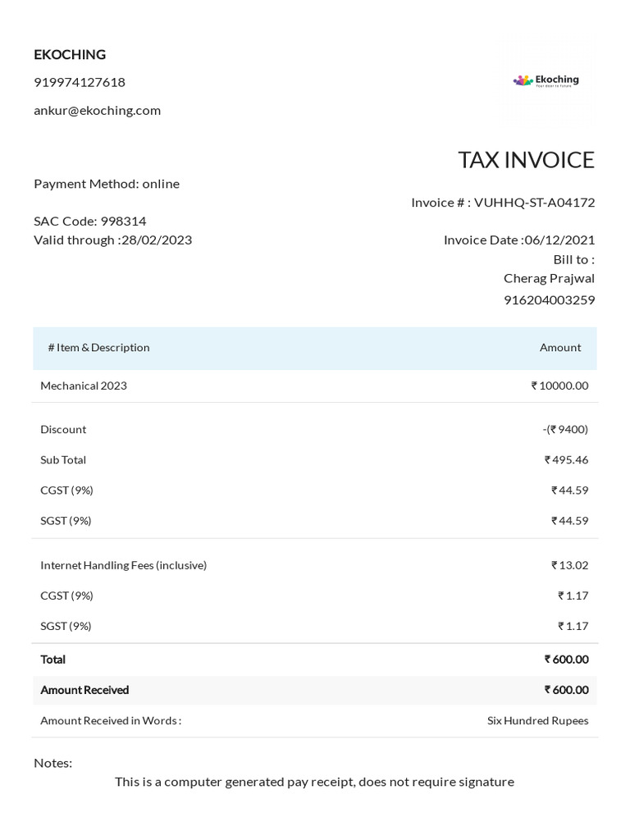Image resolution: width=630 pixels, height=840 pixels.
Task: Click the Valid through 28/02/2023 date
Action: tap(113, 240)
